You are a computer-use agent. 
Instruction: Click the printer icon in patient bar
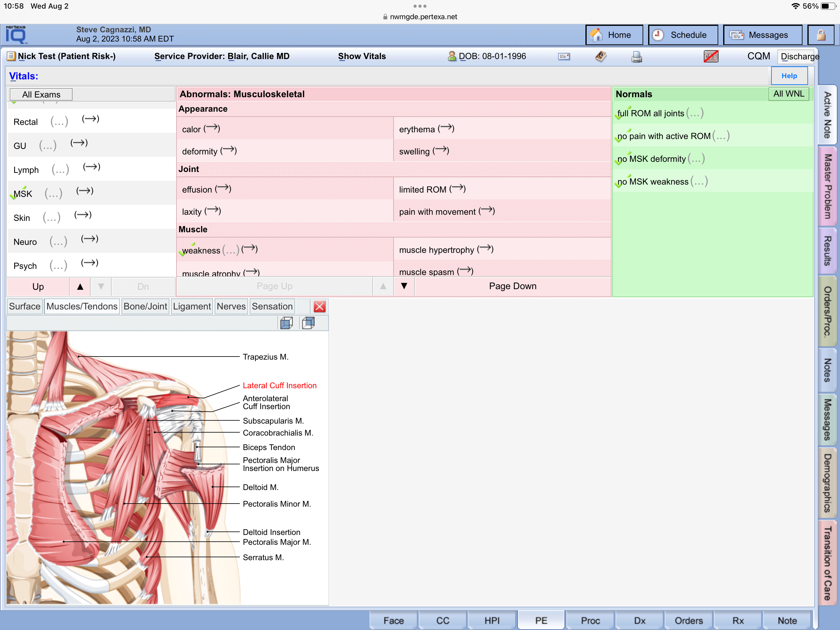(636, 57)
